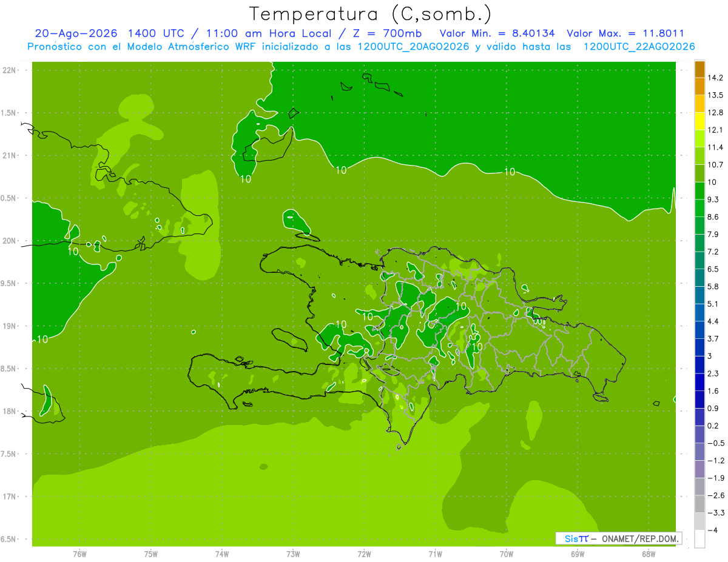728x562 pixels.
Task: Click the 70W longitude axis label
Action: click(507, 554)
